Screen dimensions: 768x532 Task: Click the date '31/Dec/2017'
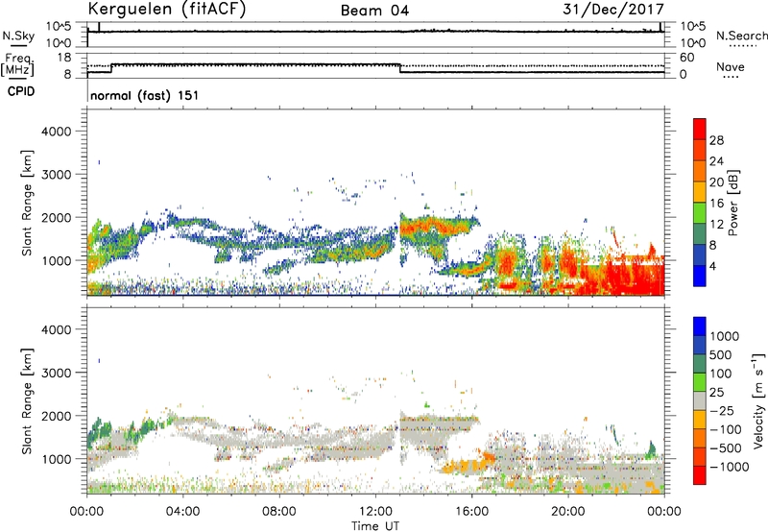tap(613, 10)
